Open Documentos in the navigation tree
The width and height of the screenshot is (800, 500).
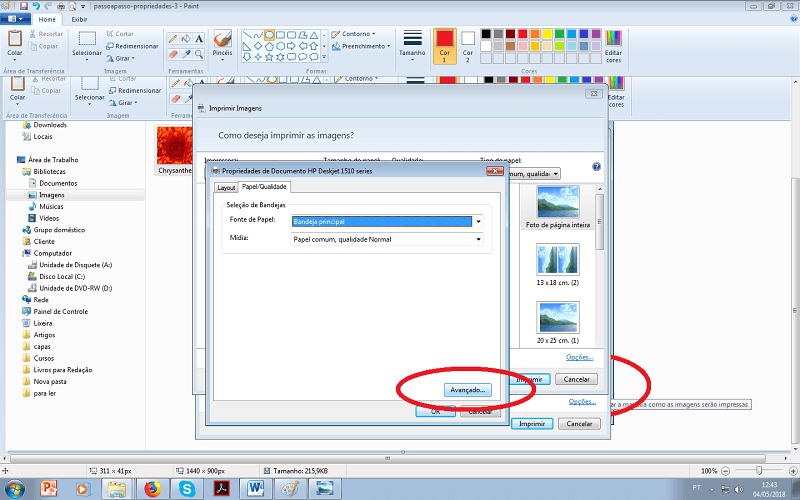pos(58,183)
